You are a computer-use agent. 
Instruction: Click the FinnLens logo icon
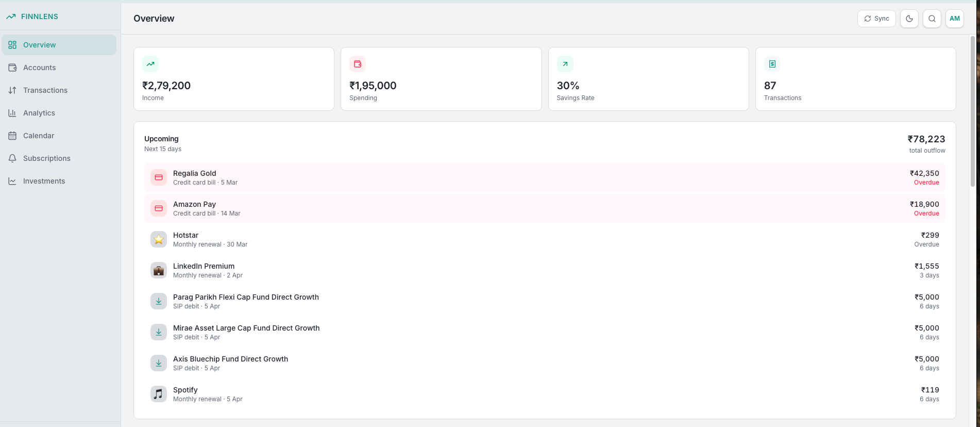(x=11, y=17)
